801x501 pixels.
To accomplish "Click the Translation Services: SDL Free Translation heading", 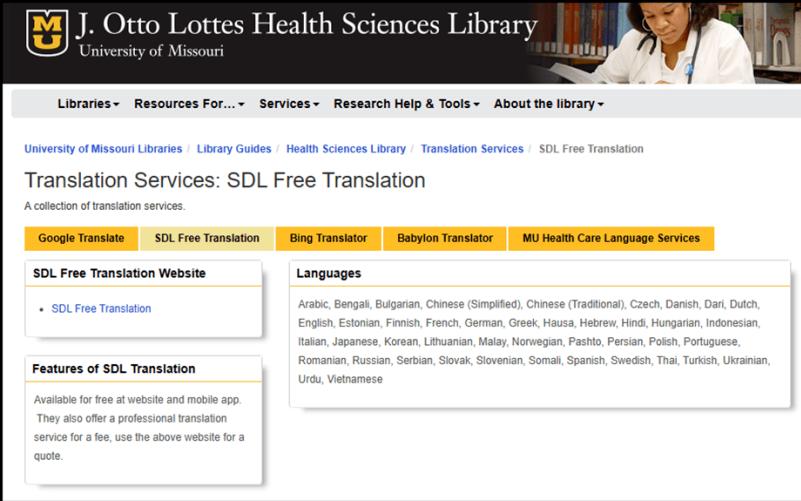I will [225, 181].
